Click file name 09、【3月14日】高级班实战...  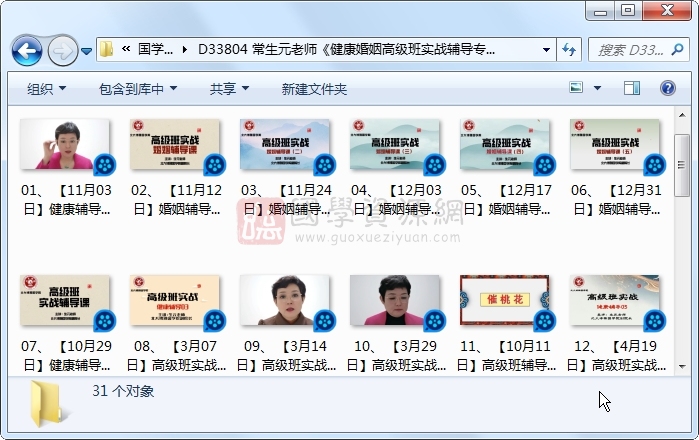point(286,356)
